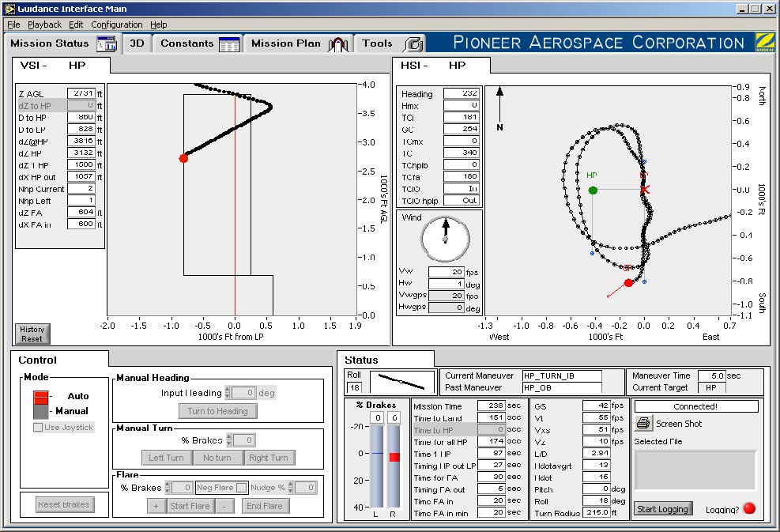Click the right brake slider red handle

(x=394, y=457)
